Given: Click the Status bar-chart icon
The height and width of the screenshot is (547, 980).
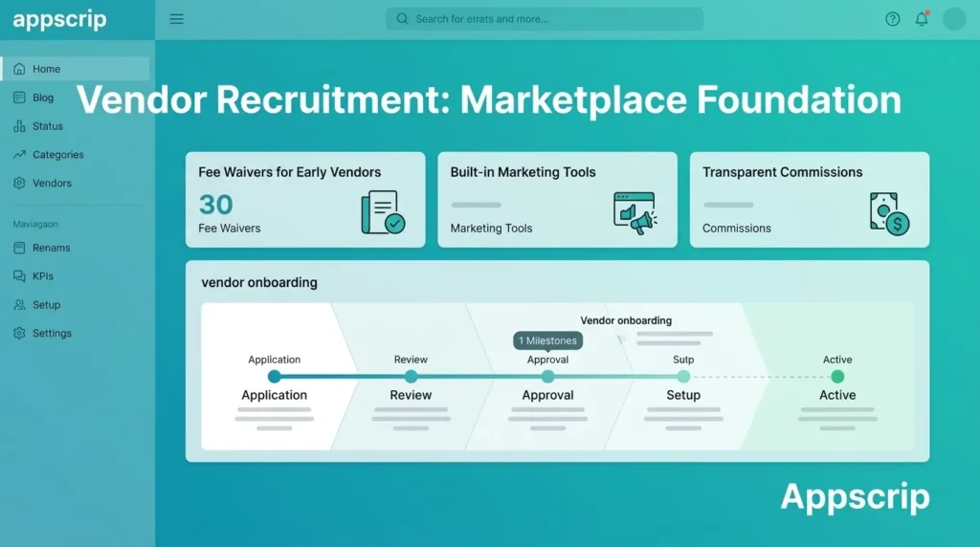Looking at the screenshot, I should [x=19, y=126].
